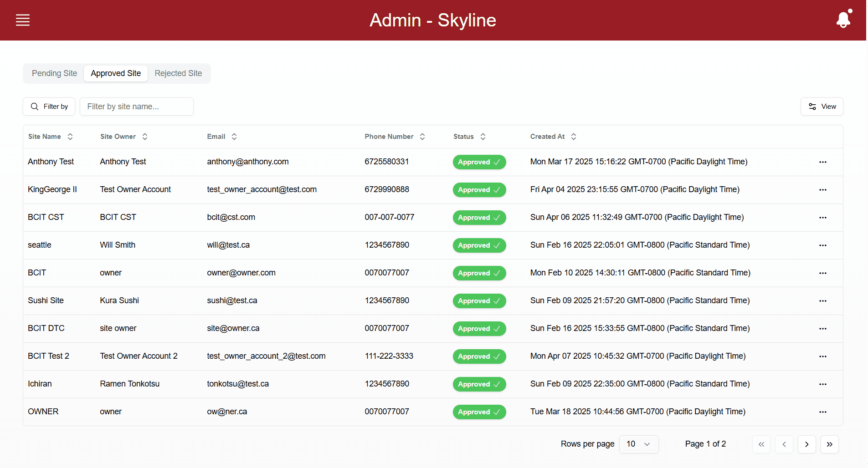Sort by the Created At column

pyautogui.click(x=553, y=137)
